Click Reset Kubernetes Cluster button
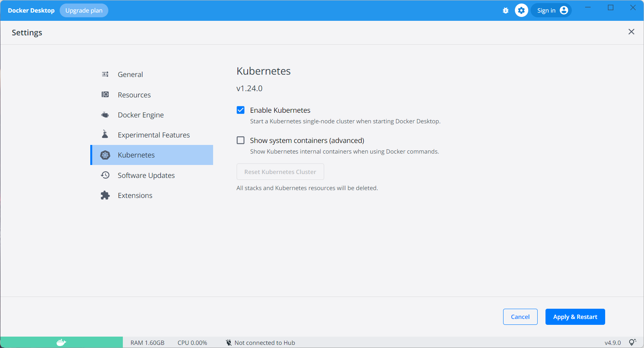644x348 pixels. pos(280,172)
